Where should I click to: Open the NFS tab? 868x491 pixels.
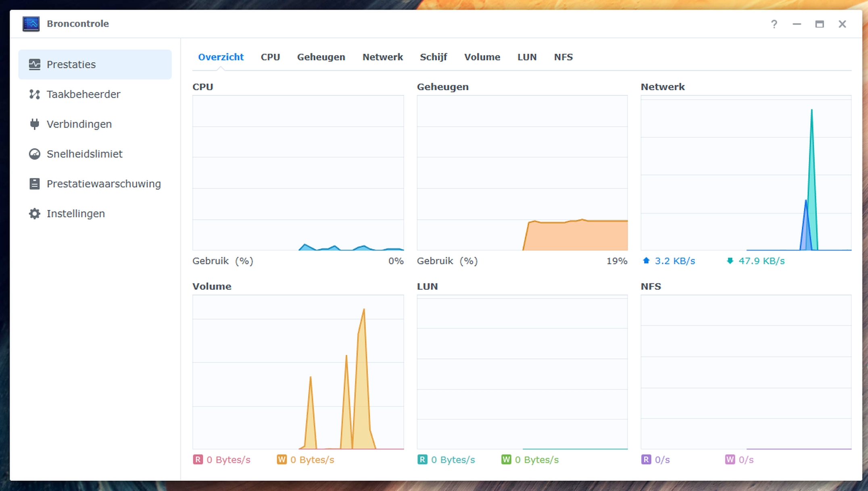[x=563, y=57]
